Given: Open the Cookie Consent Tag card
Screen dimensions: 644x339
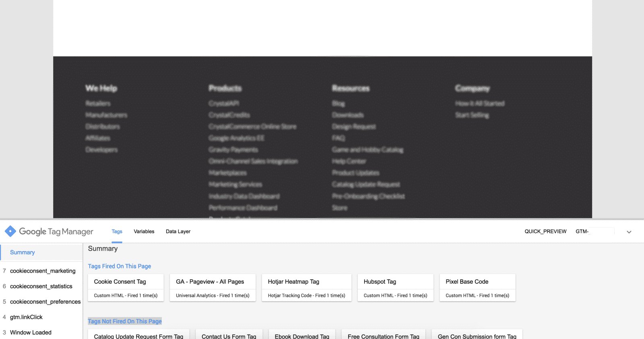Looking at the screenshot, I should coord(126,288).
